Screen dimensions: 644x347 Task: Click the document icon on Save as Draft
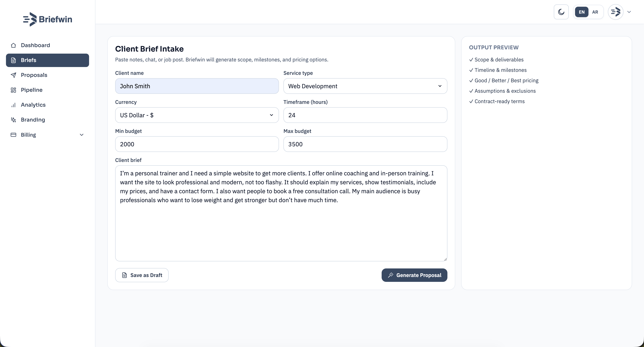click(x=124, y=275)
